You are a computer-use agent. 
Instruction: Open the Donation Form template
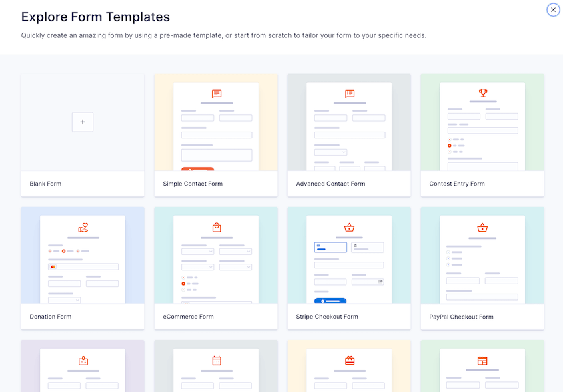[x=82, y=266]
